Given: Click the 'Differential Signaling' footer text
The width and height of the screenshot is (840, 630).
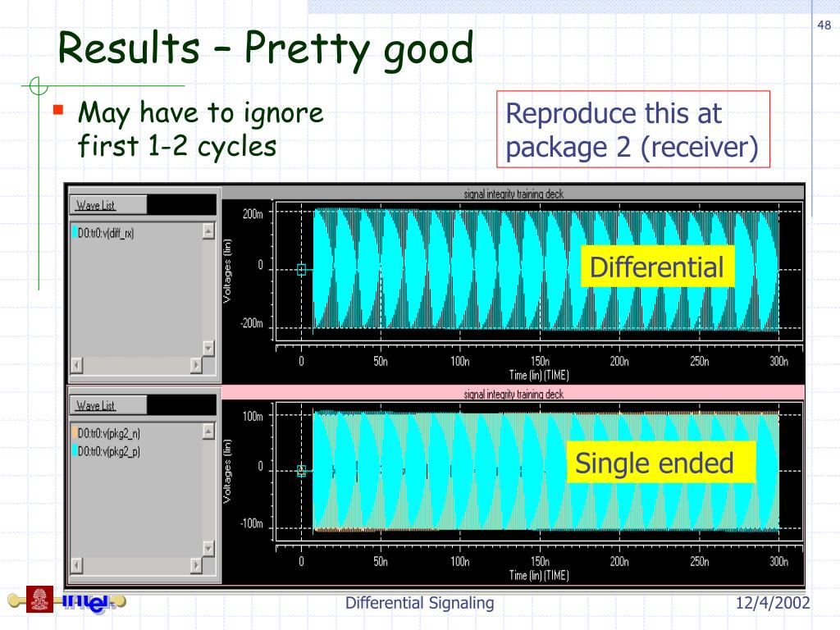Looking at the screenshot, I should pos(419,603).
